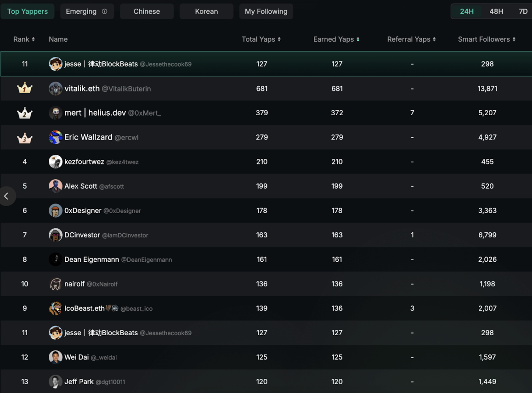This screenshot has height=393, width=532.
Task: Click the 0xDesigner avatar icon
Action: [x=56, y=211]
